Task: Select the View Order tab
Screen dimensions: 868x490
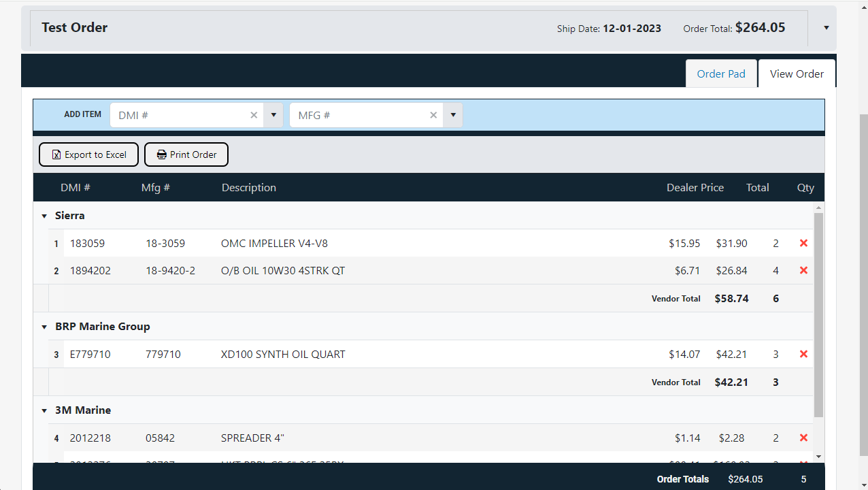Action: 797,73
